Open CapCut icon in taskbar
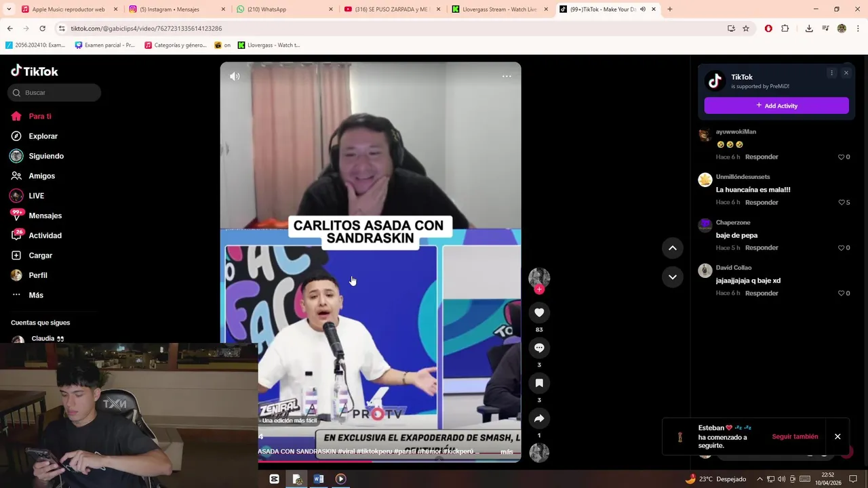Image resolution: width=868 pixels, height=488 pixels. point(274,479)
